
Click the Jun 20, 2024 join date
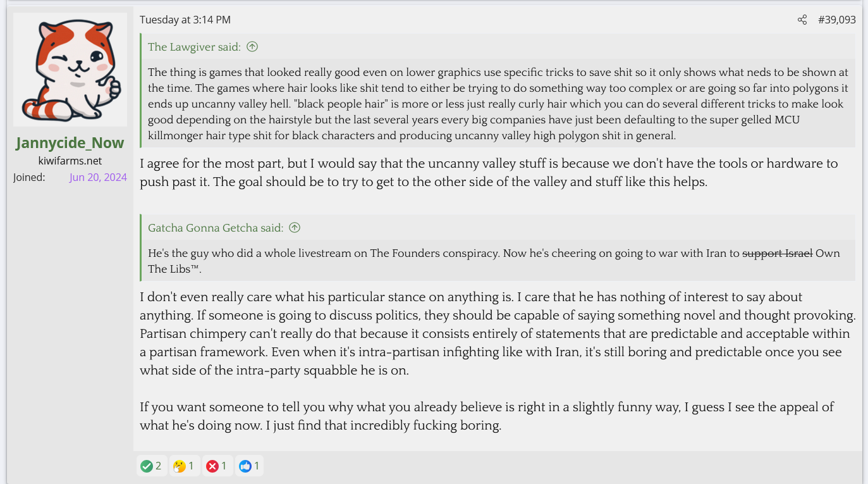click(98, 177)
